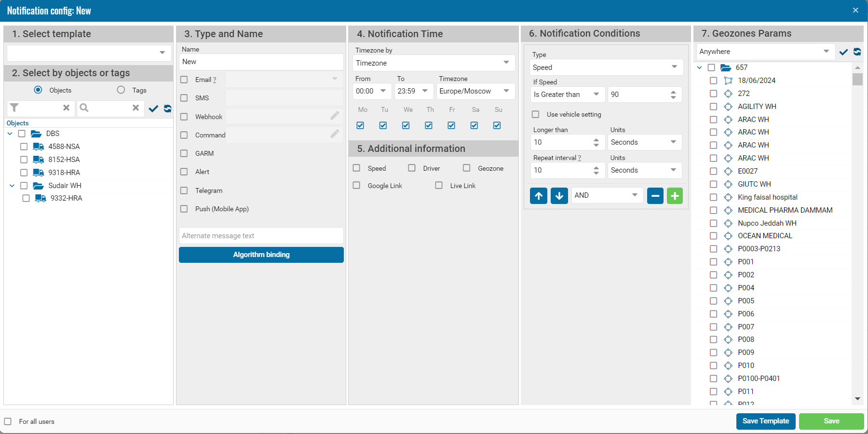
Task: Click the Save Template button
Action: (765, 421)
